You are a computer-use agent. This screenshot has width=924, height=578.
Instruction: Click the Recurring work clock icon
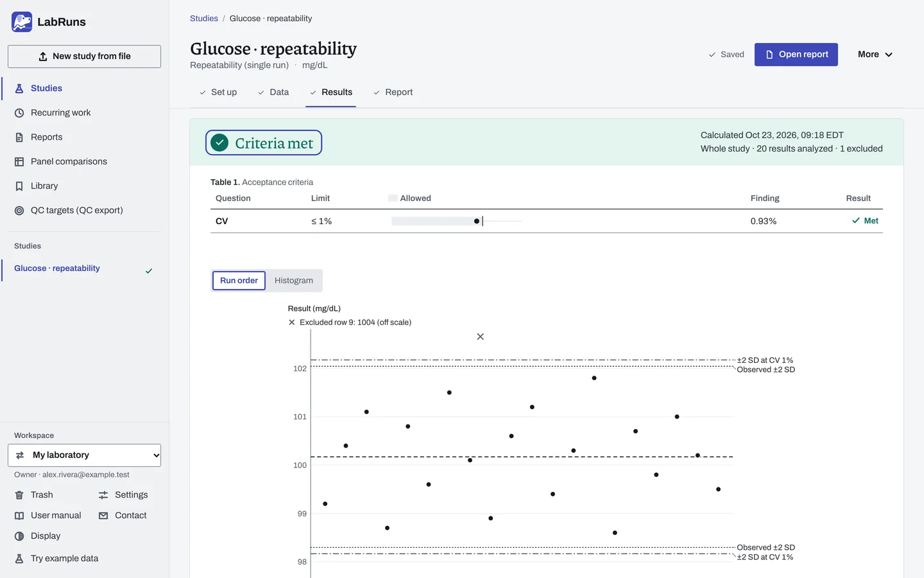point(19,113)
